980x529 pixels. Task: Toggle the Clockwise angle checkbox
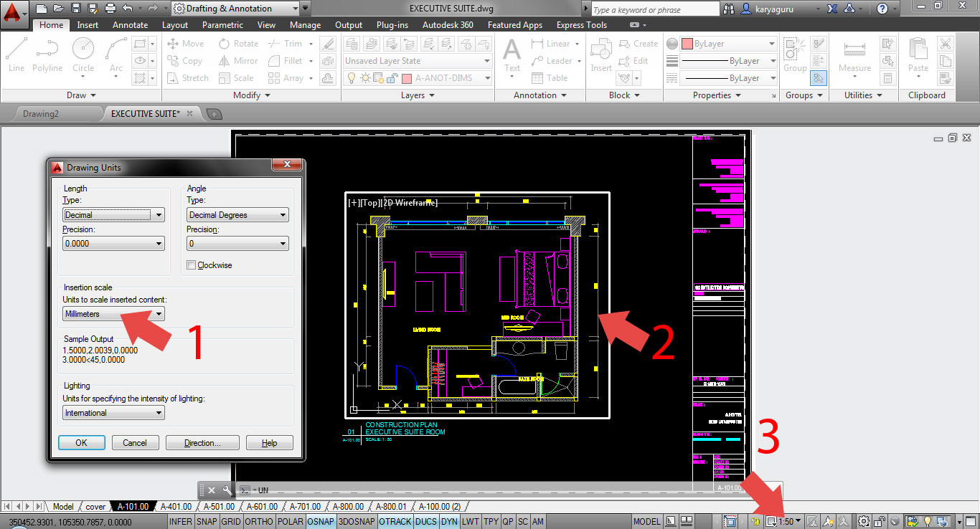[x=191, y=264]
